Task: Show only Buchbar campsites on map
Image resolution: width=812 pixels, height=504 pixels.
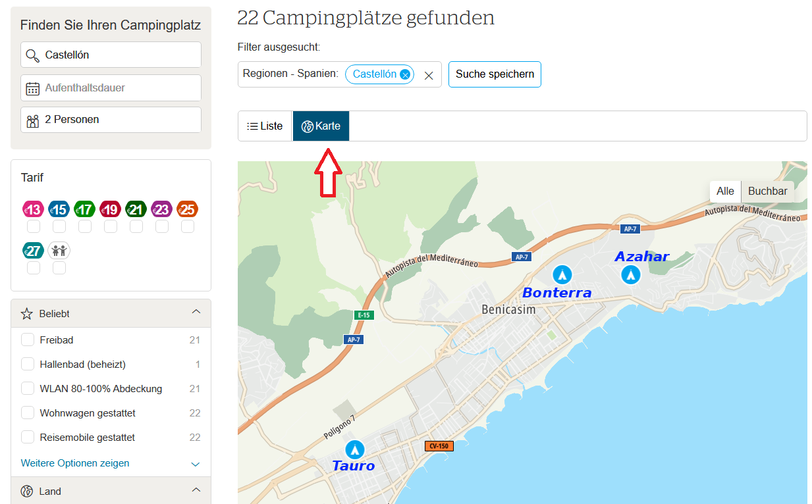Action: [768, 191]
